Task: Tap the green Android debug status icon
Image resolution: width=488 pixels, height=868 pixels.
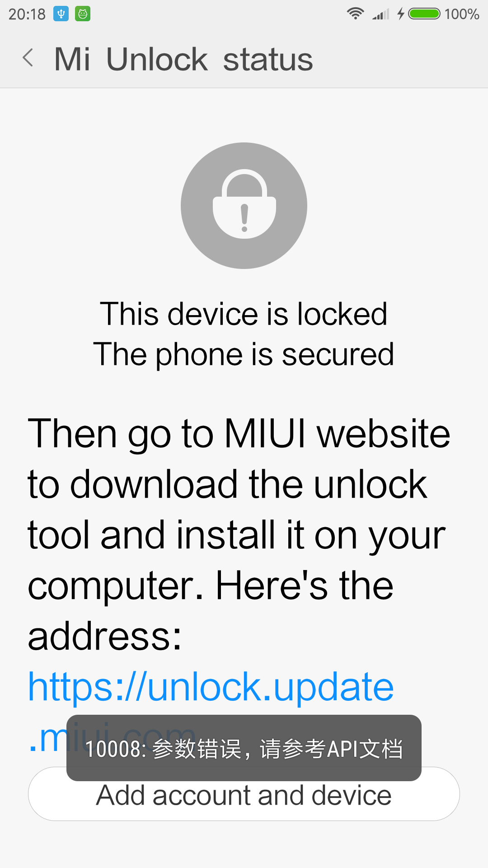Action: 83,14
